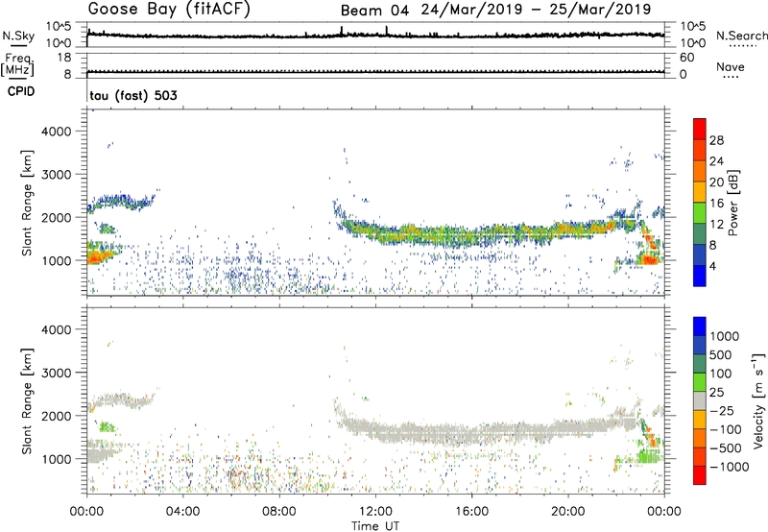The height and width of the screenshot is (532, 768).
Task: Click the '20:00' time axis tick label
Action: coord(568,512)
